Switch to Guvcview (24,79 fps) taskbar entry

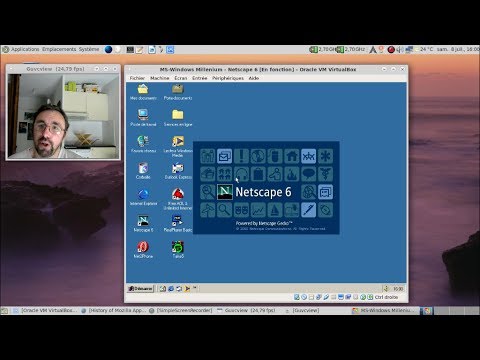pos(247,311)
